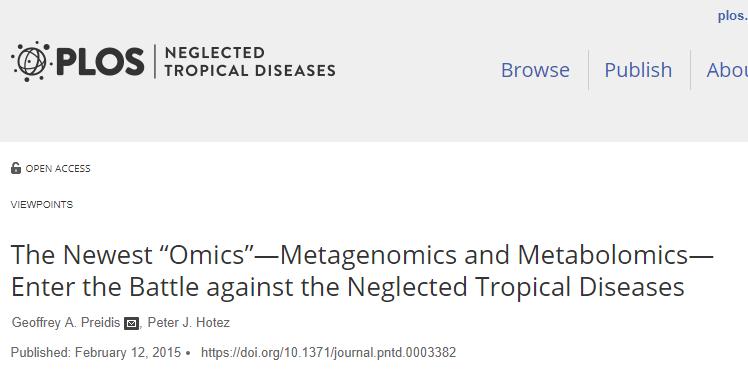Open the Publish menu
The width and height of the screenshot is (748, 380).
638,70
